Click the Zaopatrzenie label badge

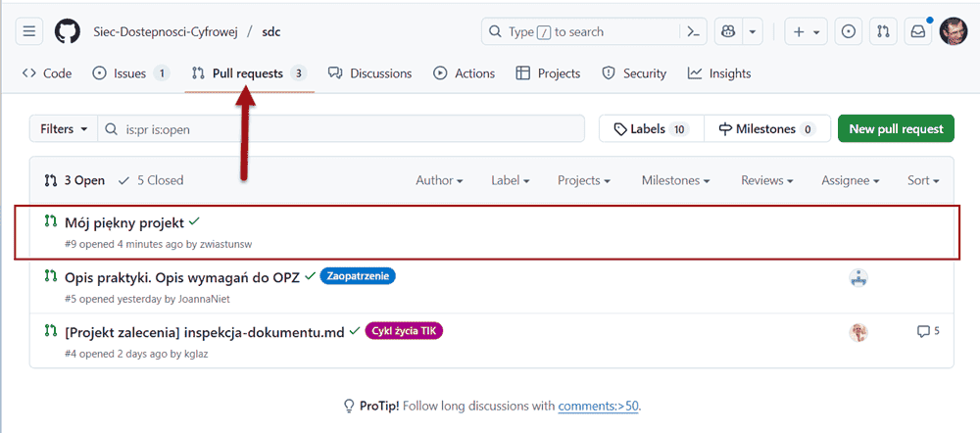(358, 276)
